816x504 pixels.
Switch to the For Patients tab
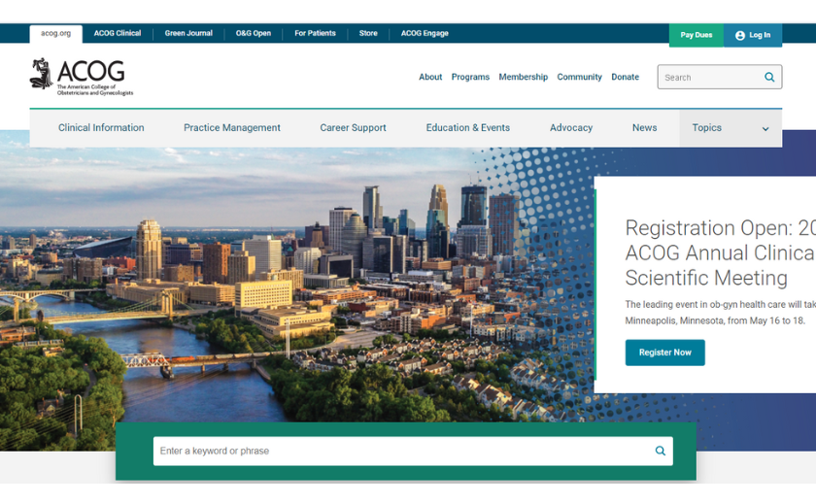(x=315, y=33)
